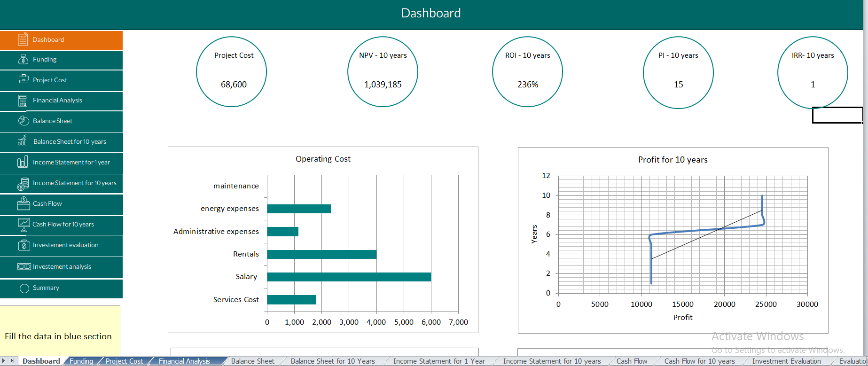Click the Administrative expenses bar
Viewport: 868px width, 366px height.
click(283, 232)
